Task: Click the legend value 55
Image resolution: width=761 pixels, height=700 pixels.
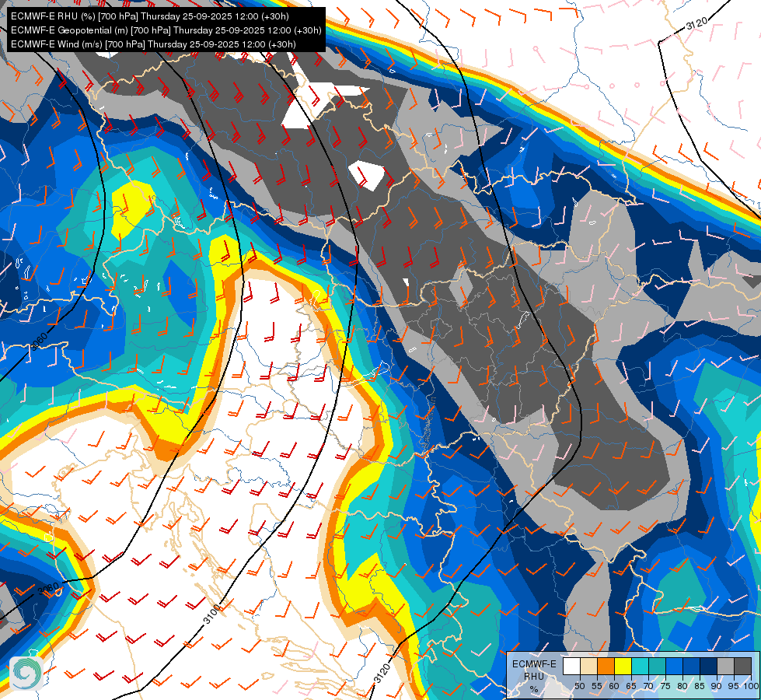Action: (x=597, y=686)
